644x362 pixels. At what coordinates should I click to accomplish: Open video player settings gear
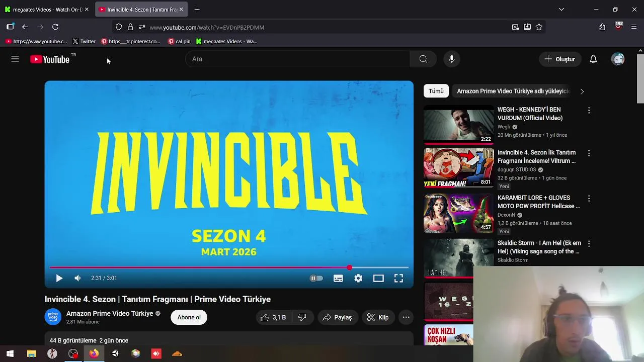(x=358, y=278)
